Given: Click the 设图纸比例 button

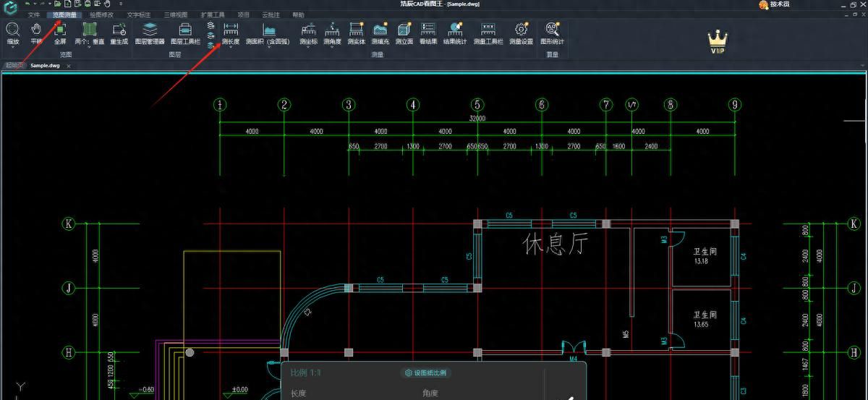Looking at the screenshot, I should [425, 373].
